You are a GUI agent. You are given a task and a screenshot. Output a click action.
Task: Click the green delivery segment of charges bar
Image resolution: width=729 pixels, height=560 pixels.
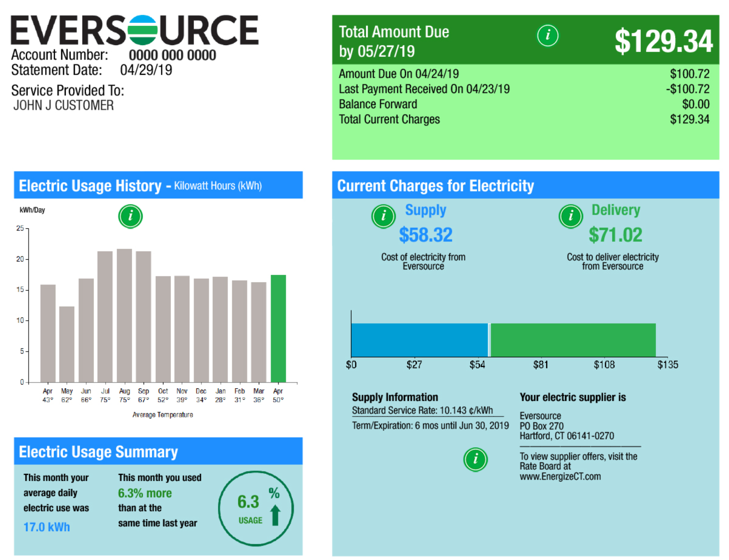pos(573,340)
